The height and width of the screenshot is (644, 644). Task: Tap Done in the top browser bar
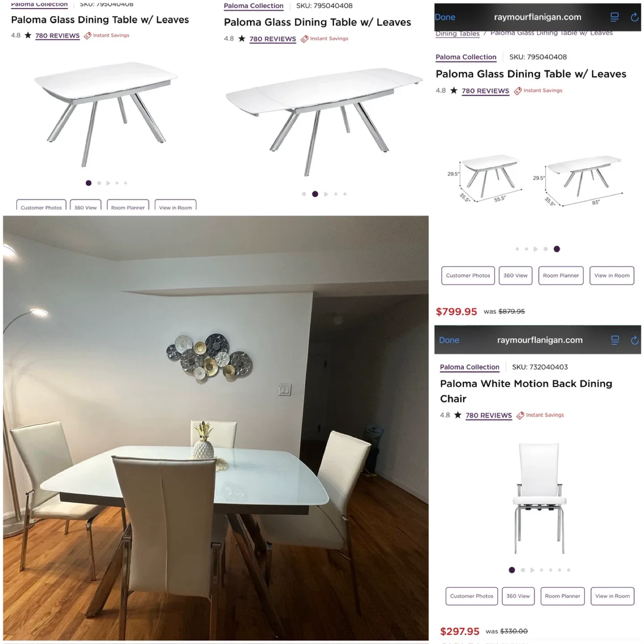coord(445,17)
